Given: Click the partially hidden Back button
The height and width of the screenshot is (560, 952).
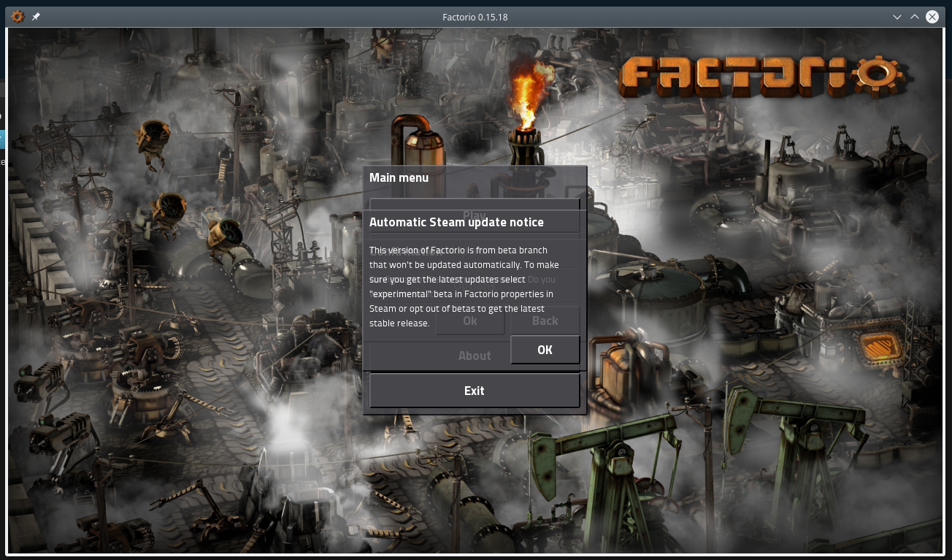Looking at the screenshot, I should click(545, 321).
